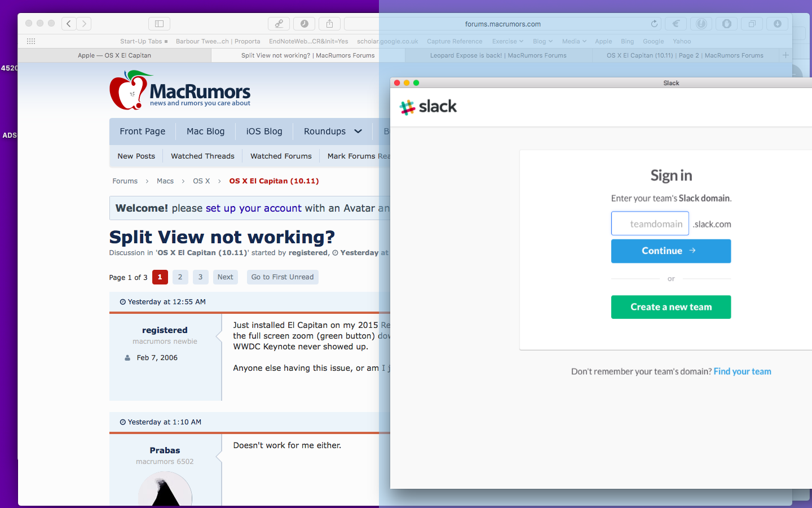This screenshot has width=812, height=508.
Task: Click the Slack hashtag logo
Action: pos(407,107)
